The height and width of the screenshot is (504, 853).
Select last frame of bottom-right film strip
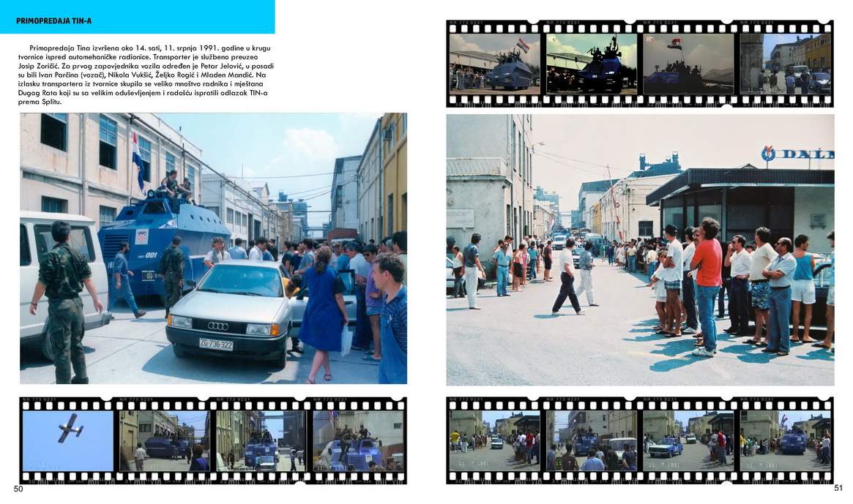(x=784, y=440)
